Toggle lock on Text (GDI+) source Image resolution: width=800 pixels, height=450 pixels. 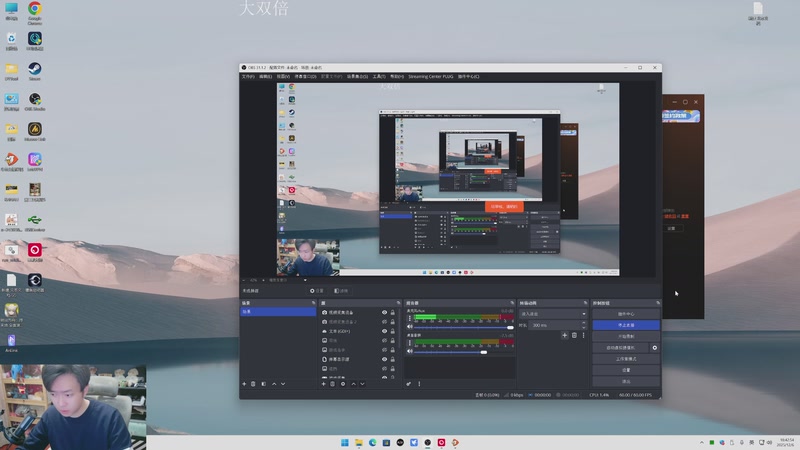pyautogui.click(x=392, y=331)
